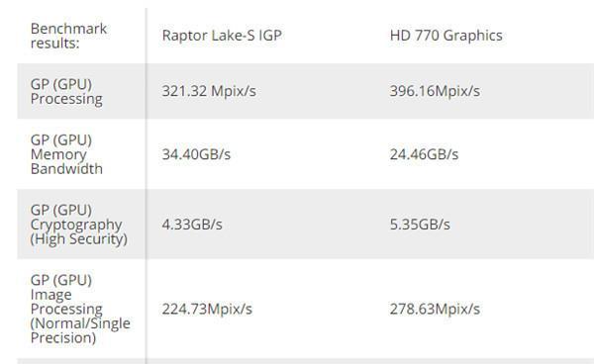Image resolution: width=594 pixels, height=364 pixels.
Task: Click the (Normal/Single text in last row
Action: (x=80, y=323)
